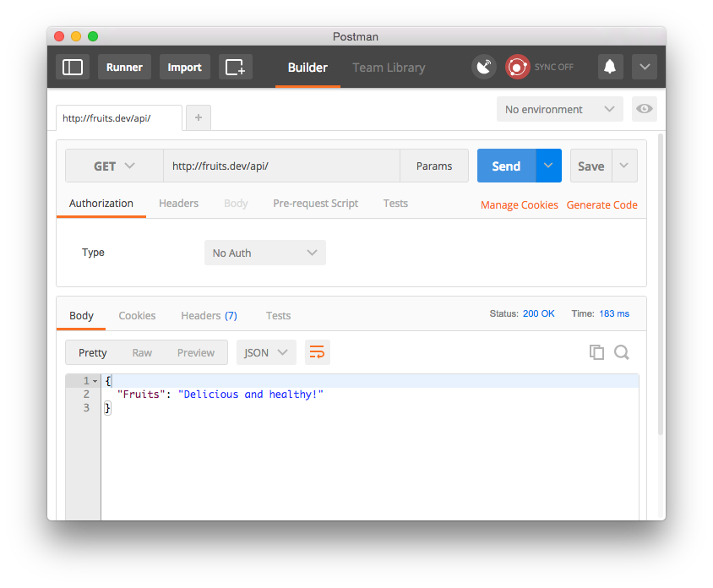Image resolution: width=713 pixels, height=588 pixels.
Task: Copy the response body
Action: [x=597, y=352]
